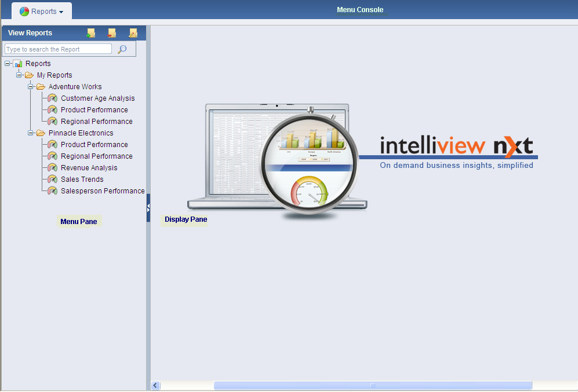Click the edit folder icon (pencil)
Viewport: 578px width, 392px height.
pyautogui.click(x=133, y=33)
